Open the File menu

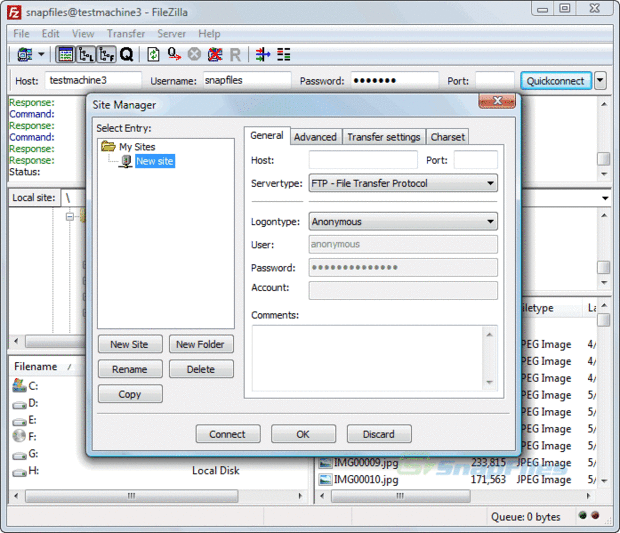(21, 34)
